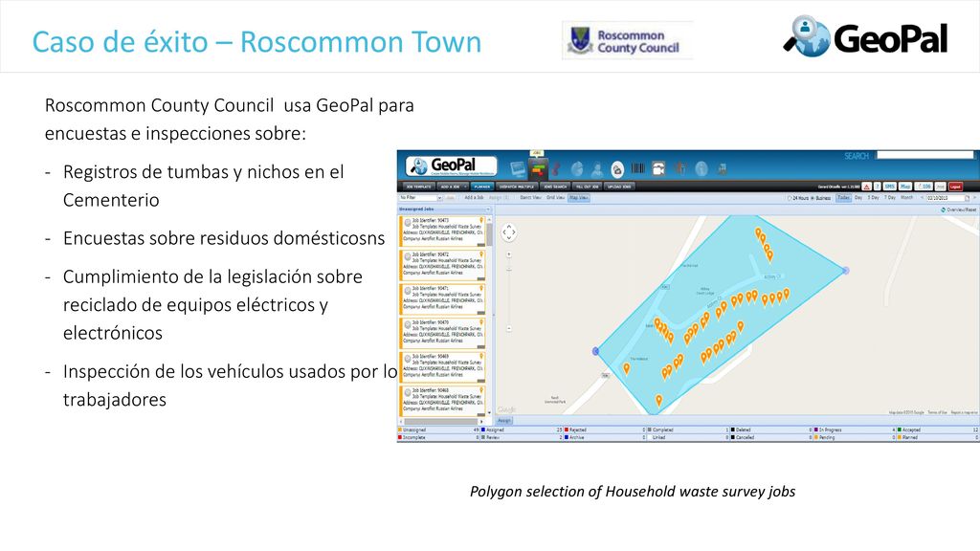Select the 3 Day time range
Screen dimensions: 980x551
click(873, 197)
